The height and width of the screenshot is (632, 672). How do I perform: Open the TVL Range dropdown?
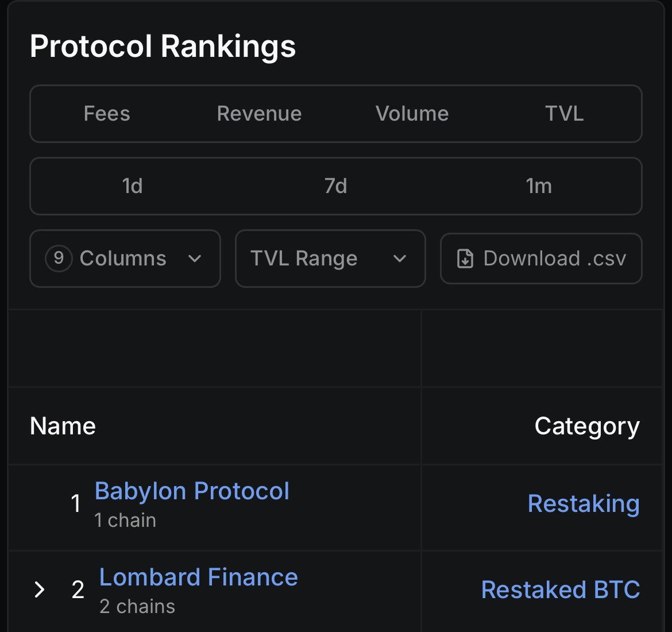pyautogui.click(x=330, y=259)
